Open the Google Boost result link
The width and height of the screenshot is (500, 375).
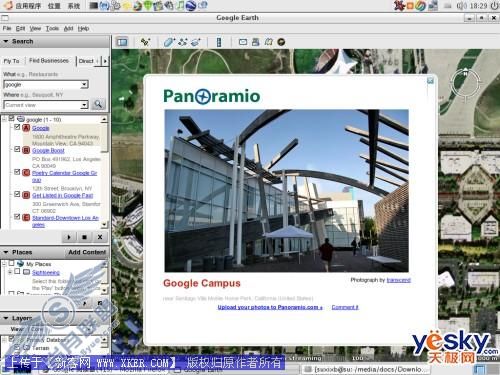48,150
